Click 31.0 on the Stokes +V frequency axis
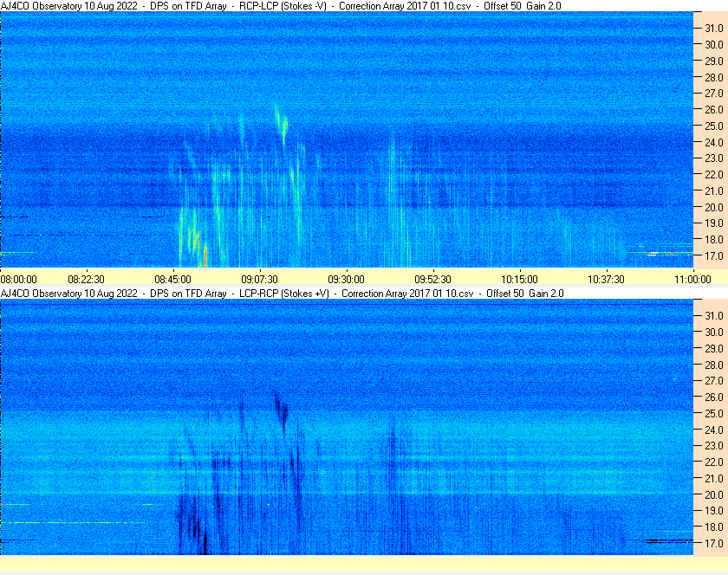Image resolution: width=728 pixels, height=575 pixels. coord(714,315)
